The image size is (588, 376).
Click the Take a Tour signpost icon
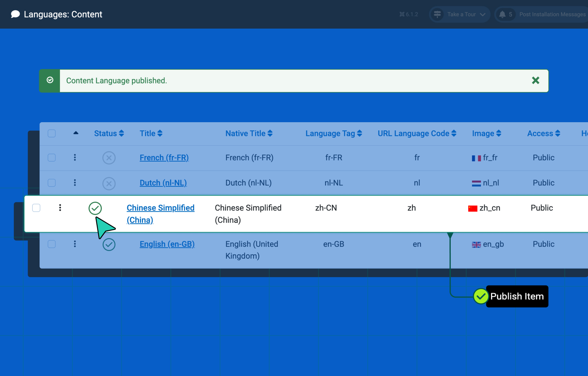pyautogui.click(x=437, y=14)
